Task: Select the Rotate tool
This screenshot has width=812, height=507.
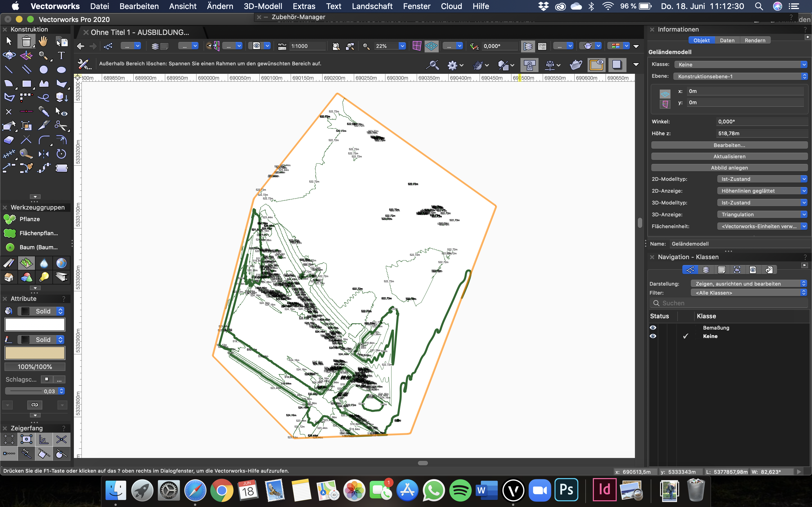Action: 61,154
